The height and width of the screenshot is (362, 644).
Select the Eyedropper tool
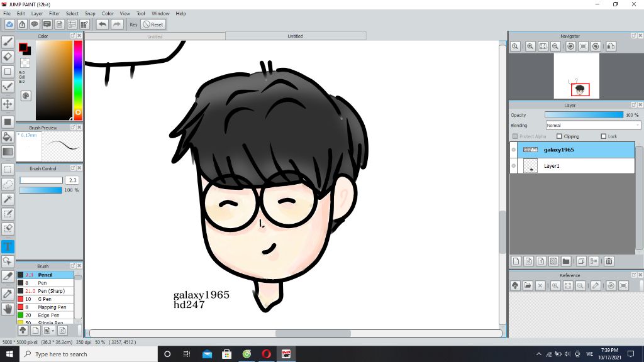click(x=8, y=293)
